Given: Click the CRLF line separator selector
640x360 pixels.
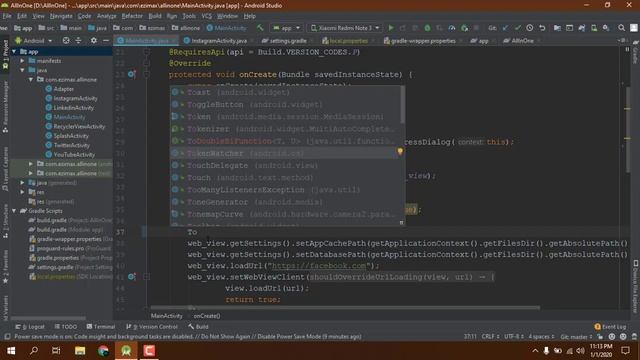Looking at the screenshot, I should click(490, 337).
